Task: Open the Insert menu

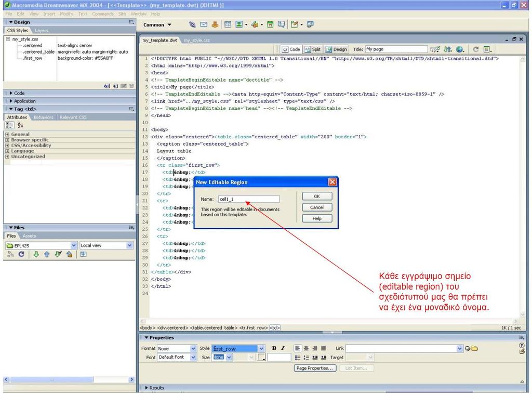Action: click(49, 14)
